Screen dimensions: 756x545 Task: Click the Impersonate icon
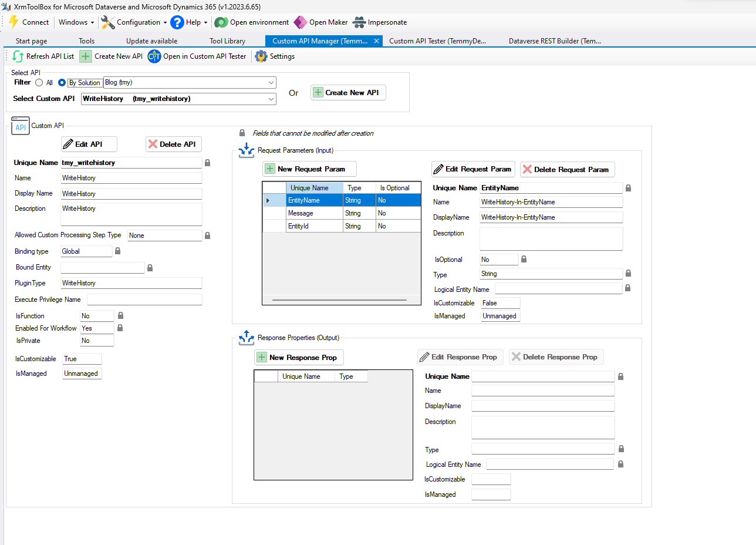(359, 22)
